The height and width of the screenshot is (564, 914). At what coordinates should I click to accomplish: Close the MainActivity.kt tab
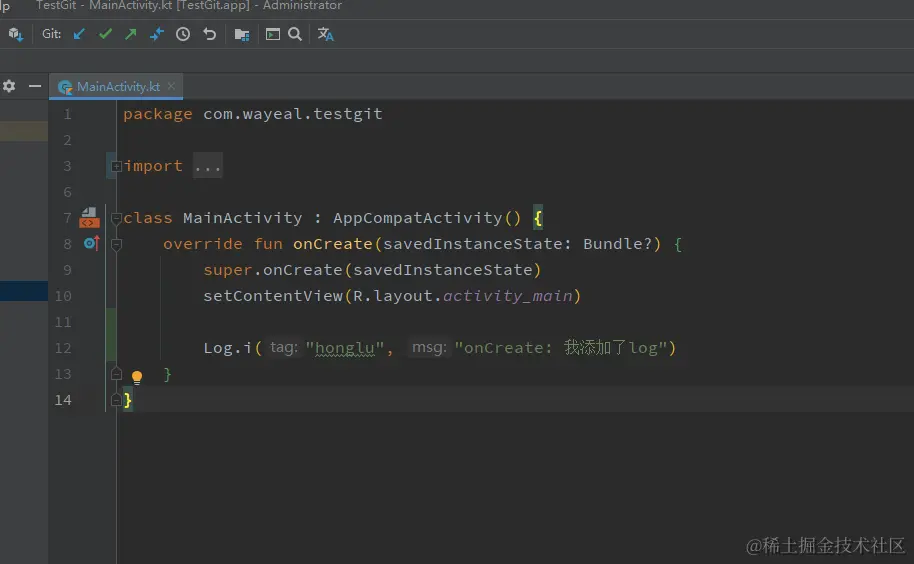(171, 86)
